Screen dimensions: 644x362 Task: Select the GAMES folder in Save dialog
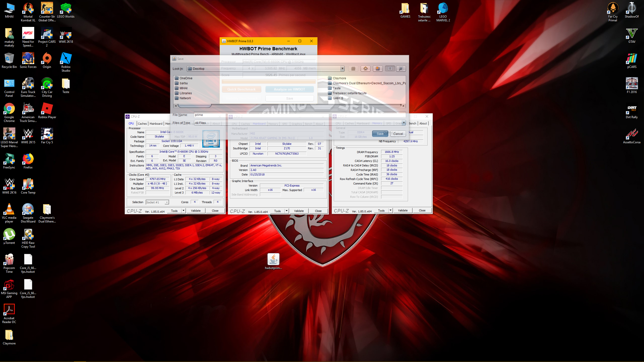pos(335,98)
